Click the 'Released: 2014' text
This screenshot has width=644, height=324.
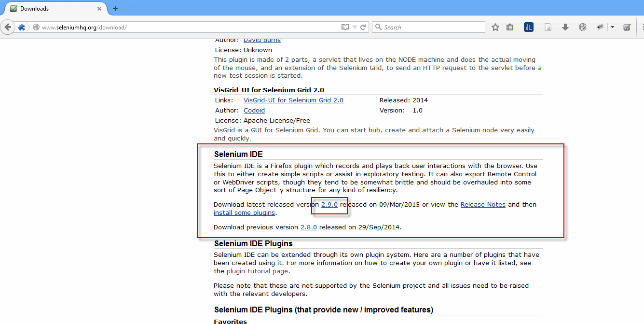pyautogui.click(x=404, y=100)
